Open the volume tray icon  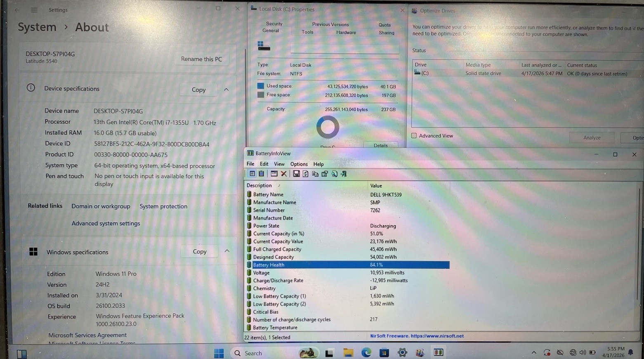tap(583, 352)
